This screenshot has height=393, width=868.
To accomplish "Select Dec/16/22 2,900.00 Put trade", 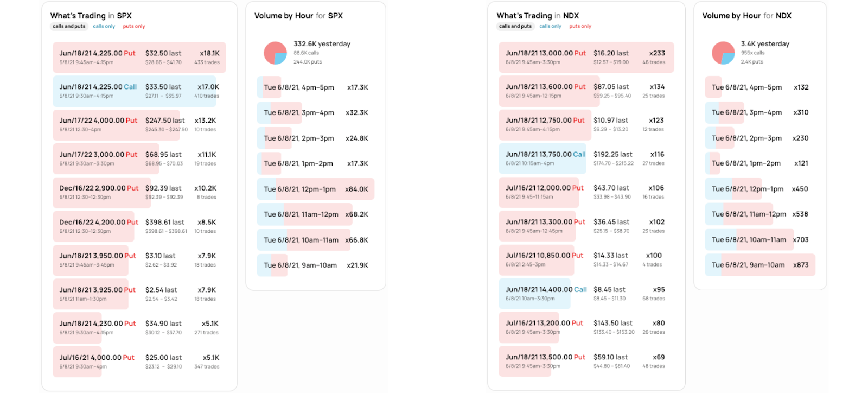I will [x=139, y=192].
